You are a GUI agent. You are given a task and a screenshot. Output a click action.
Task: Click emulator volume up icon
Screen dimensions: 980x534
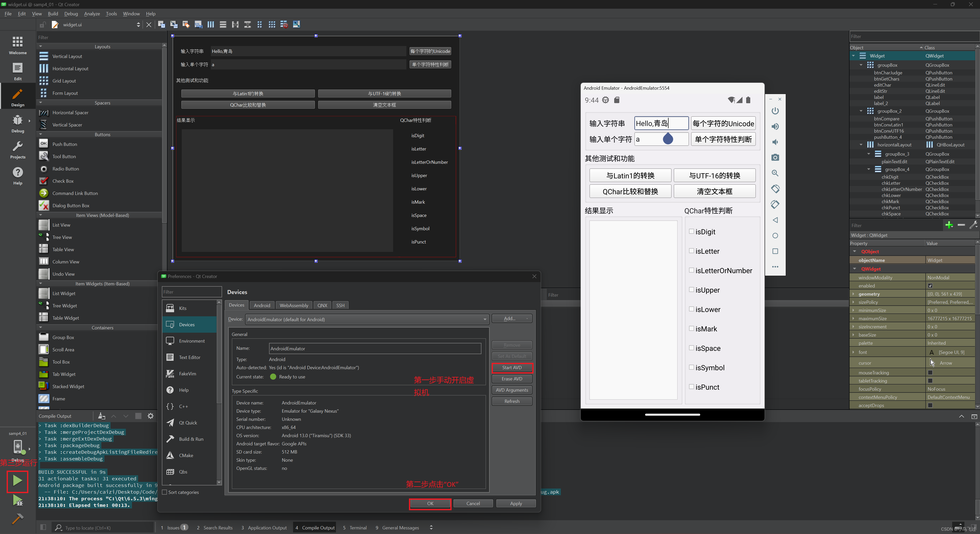775,126
